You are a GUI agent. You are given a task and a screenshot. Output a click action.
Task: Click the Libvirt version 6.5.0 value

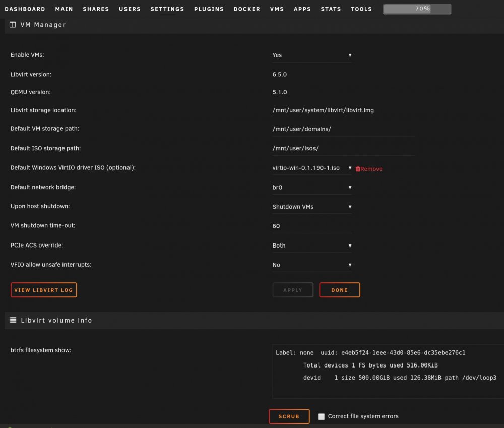279,74
